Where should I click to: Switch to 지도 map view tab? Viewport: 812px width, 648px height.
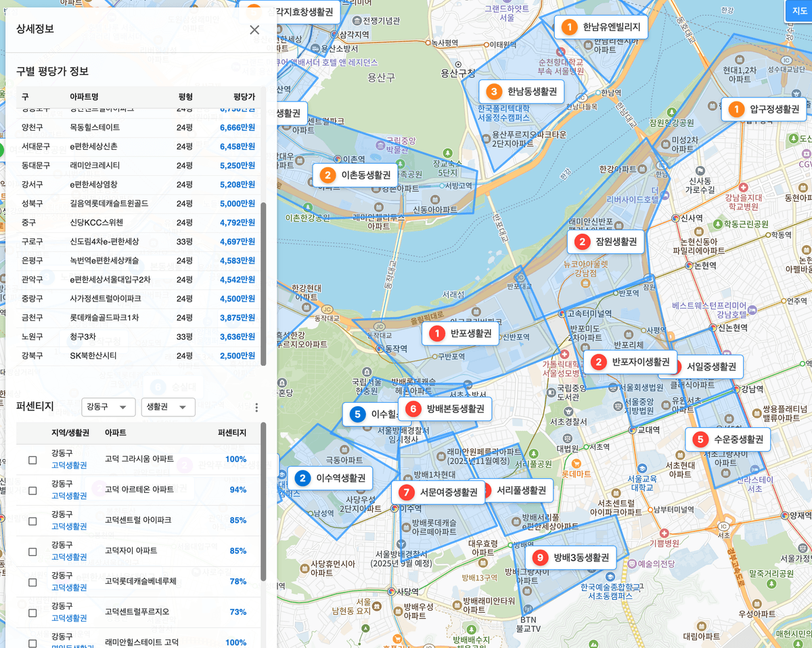click(x=798, y=10)
